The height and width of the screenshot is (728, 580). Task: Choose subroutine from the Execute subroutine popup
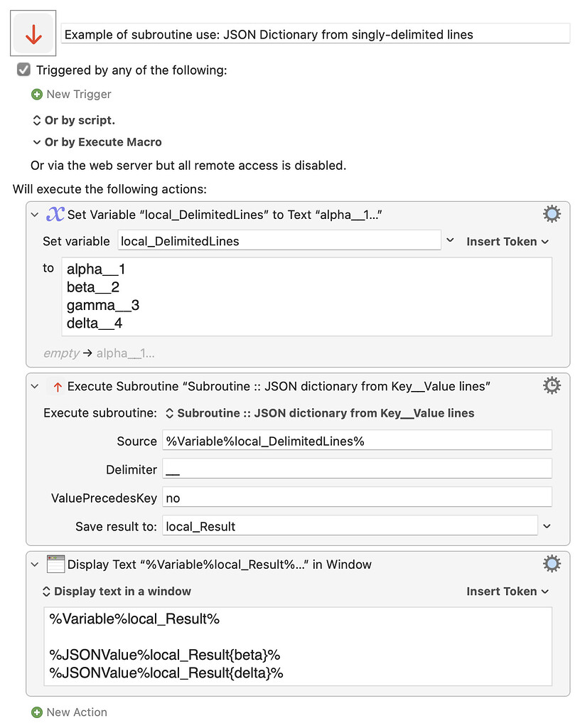tap(320, 413)
